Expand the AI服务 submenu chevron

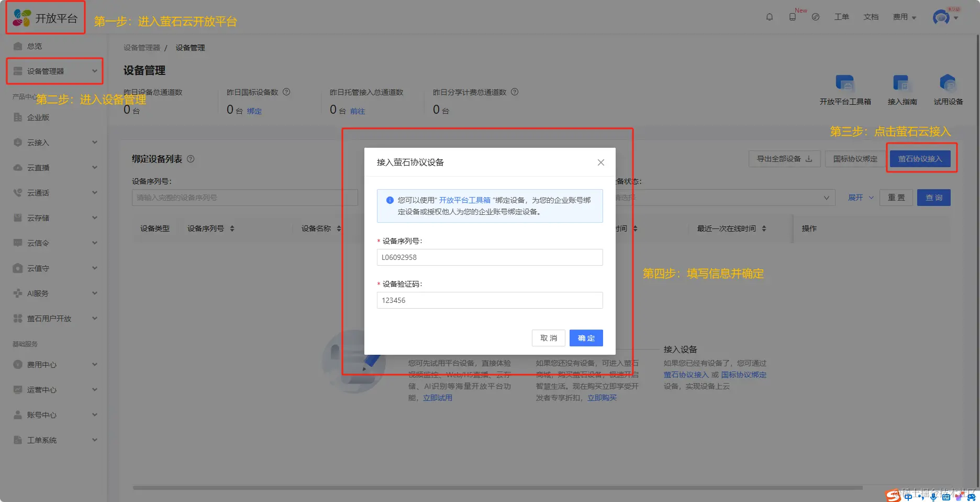tap(95, 293)
